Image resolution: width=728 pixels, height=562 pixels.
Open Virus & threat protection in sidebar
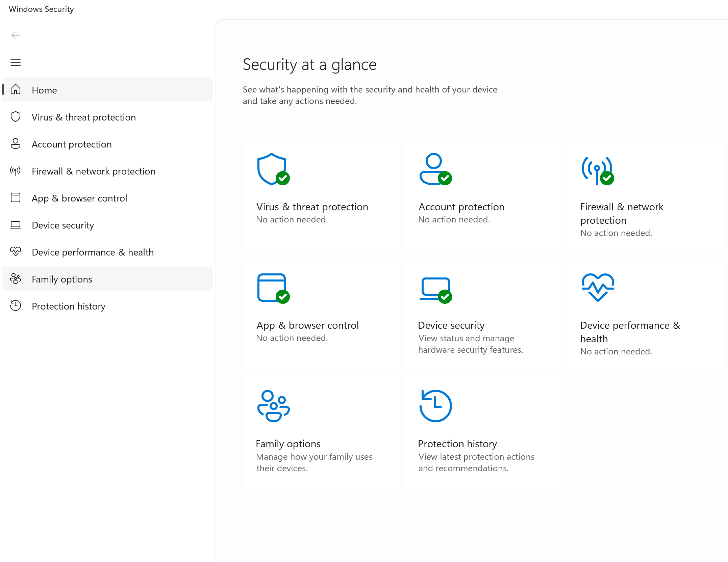83,117
